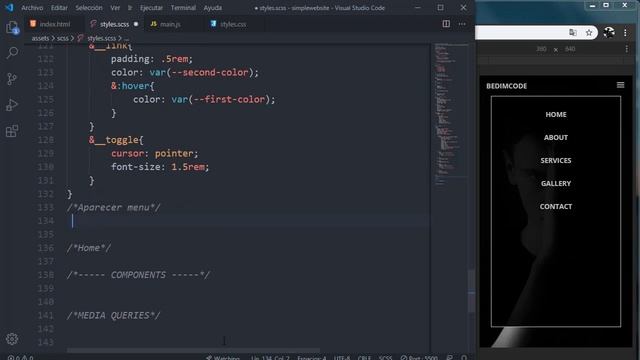Click the assets breadcrumb segment
This screenshot has height=360, width=640.
(x=40, y=38)
